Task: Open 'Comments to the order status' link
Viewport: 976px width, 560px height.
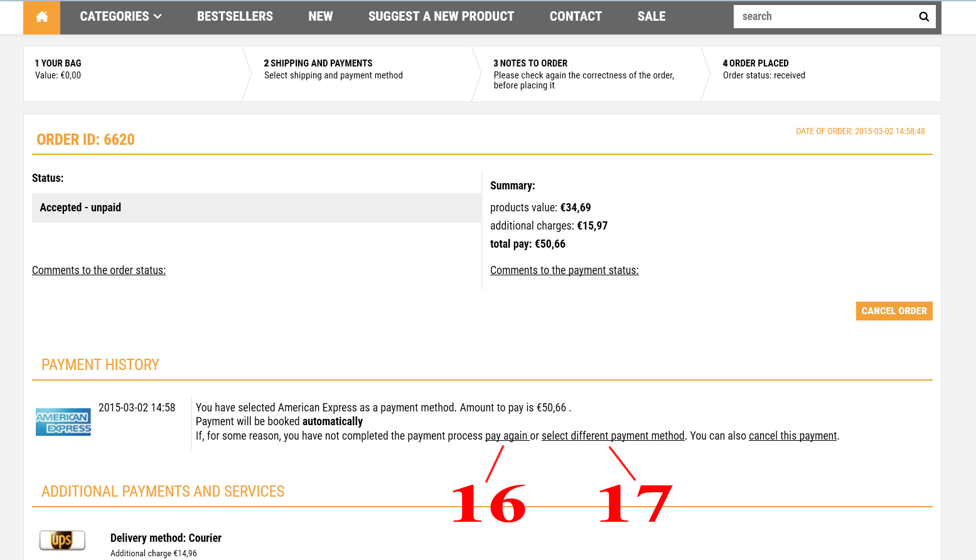Action: coord(99,270)
